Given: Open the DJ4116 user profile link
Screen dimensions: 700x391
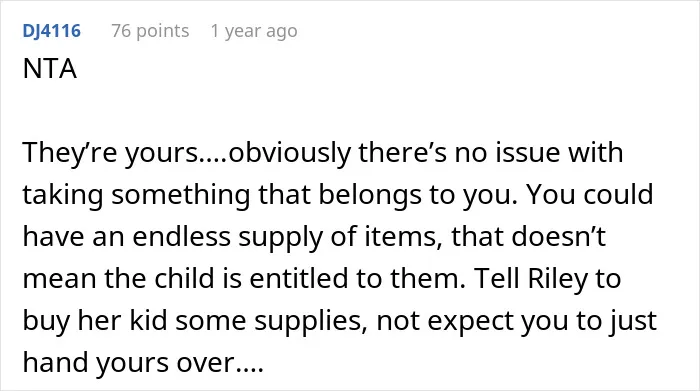Looking at the screenshot, I should point(51,31).
